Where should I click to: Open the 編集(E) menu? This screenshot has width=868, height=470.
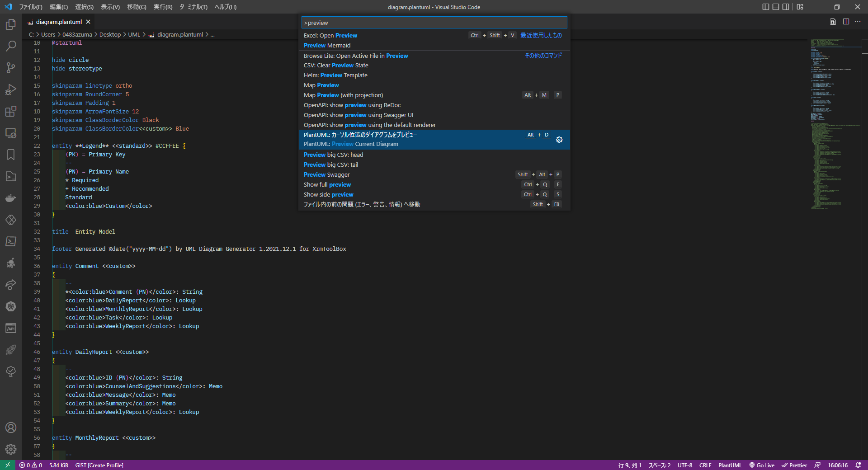tap(59, 7)
